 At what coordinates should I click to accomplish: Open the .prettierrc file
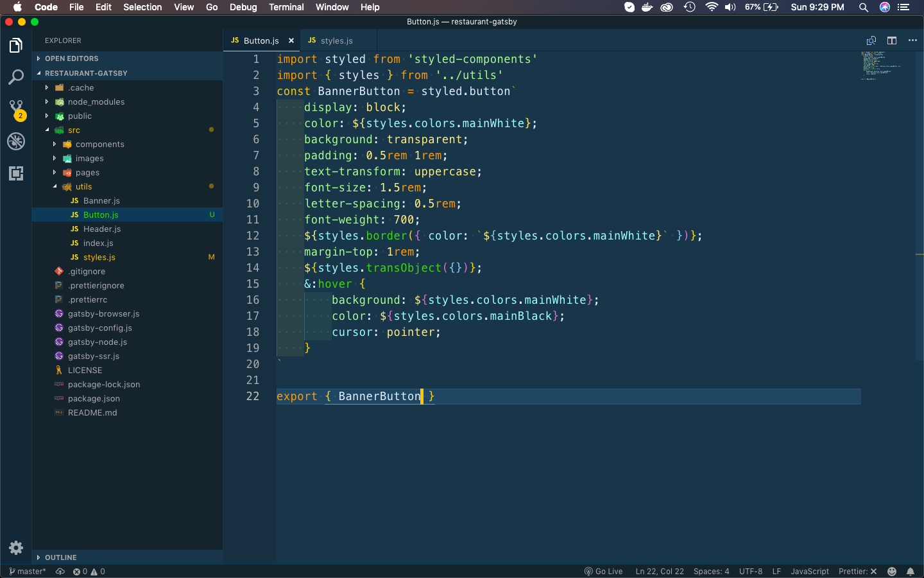click(127, 300)
